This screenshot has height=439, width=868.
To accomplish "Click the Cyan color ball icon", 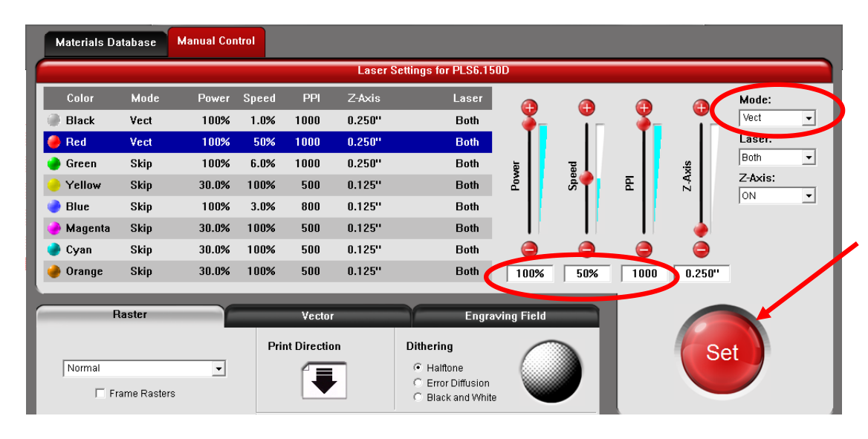I will [54, 250].
